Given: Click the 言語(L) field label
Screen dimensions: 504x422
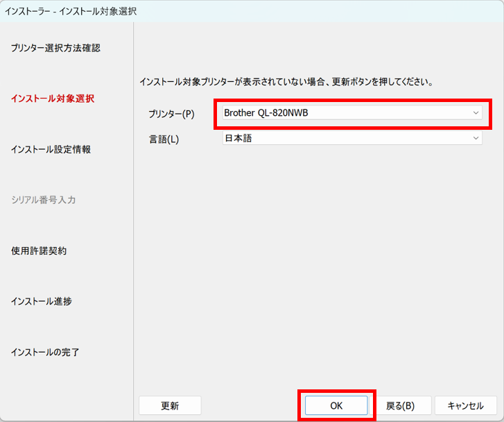Looking at the screenshot, I should click(x=164, y=139).
